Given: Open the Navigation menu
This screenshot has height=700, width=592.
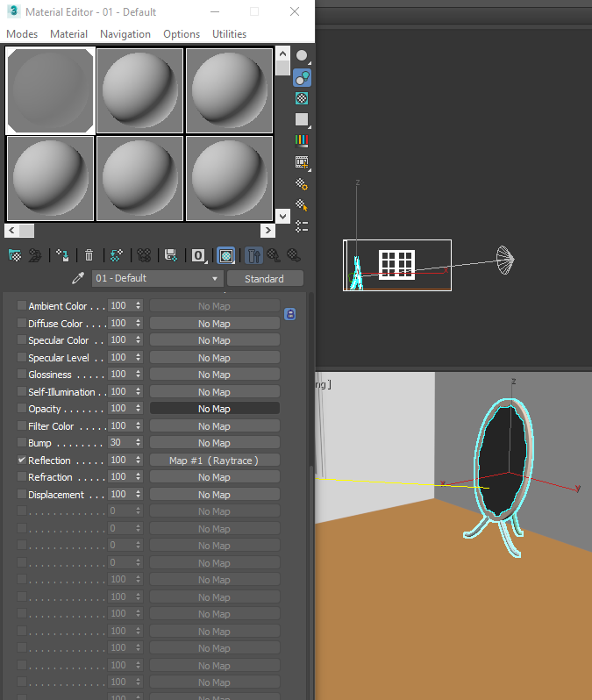Looking at the screenshot, I should pyautogui.click(x=125, y=34).
